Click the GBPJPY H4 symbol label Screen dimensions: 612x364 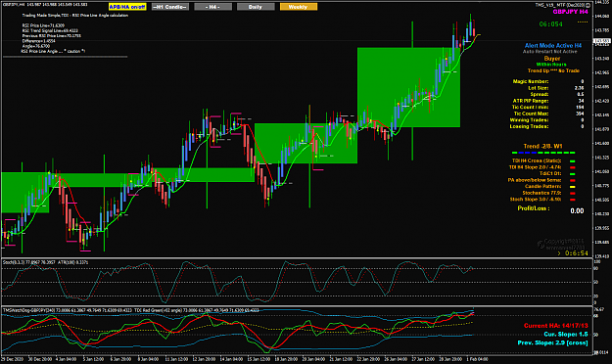point(570,12)
